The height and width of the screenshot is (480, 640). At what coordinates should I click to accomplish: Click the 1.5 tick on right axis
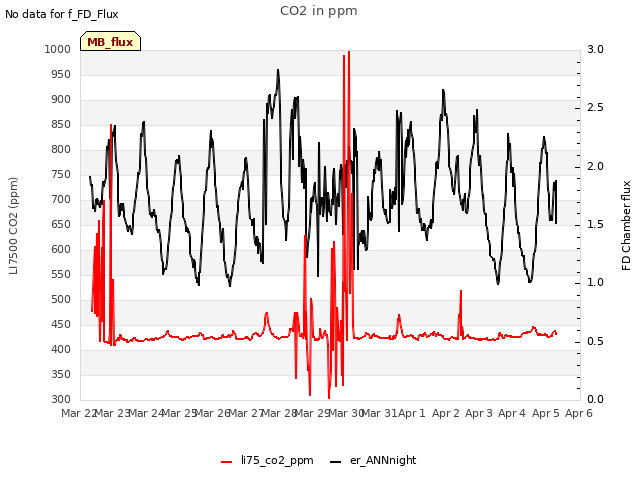point(595,224)
